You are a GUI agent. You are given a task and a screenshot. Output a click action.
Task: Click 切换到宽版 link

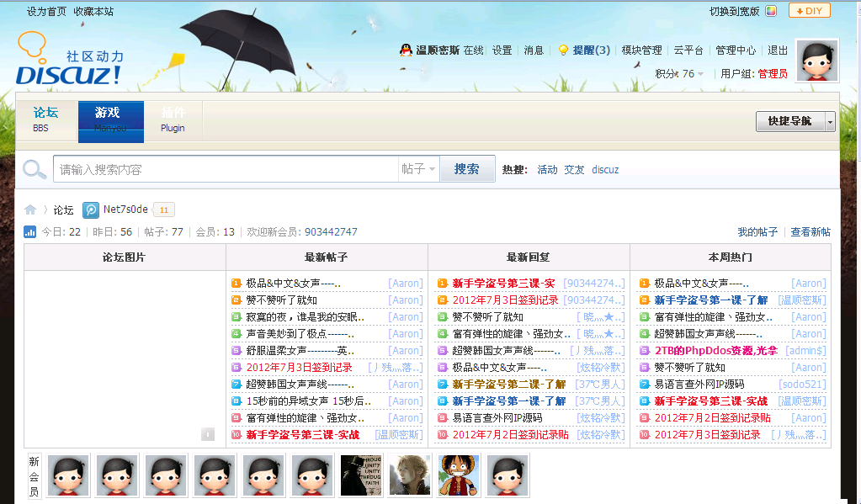pyautogui.click(x=734, y=12)
